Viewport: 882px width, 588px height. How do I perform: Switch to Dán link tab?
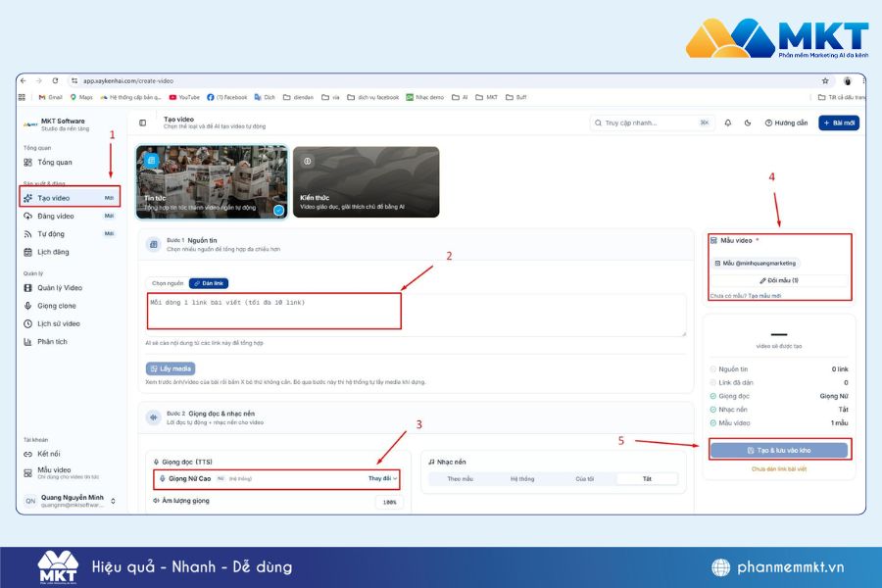point(209,283)
